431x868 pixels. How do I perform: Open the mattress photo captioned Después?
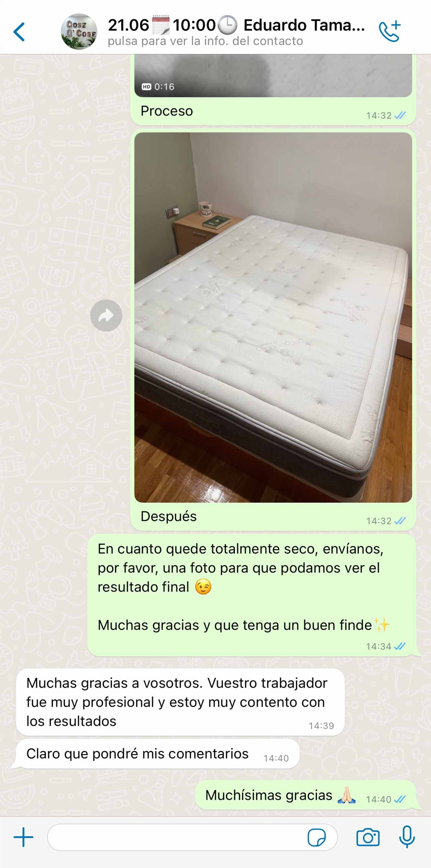273,317
